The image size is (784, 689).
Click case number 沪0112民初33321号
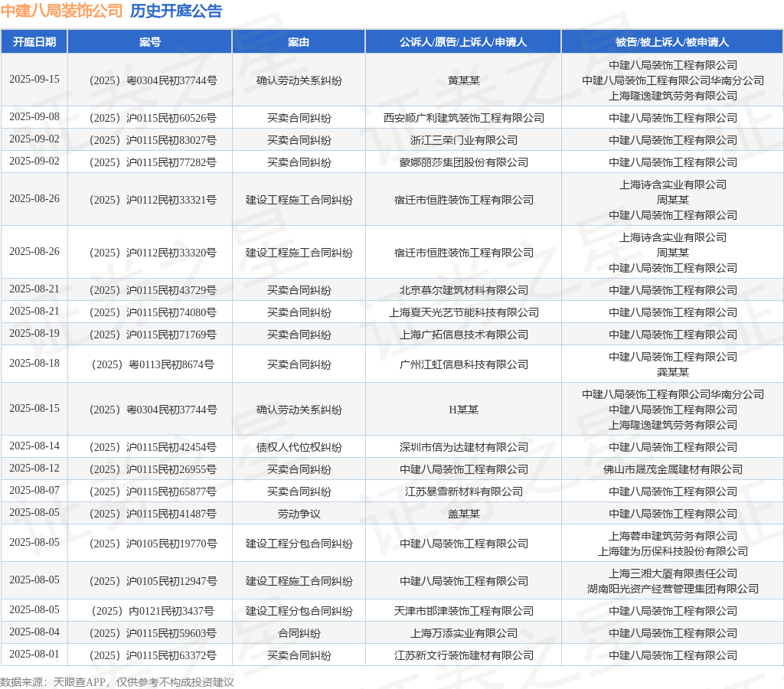pyautogui.click(x=153, y=200)
